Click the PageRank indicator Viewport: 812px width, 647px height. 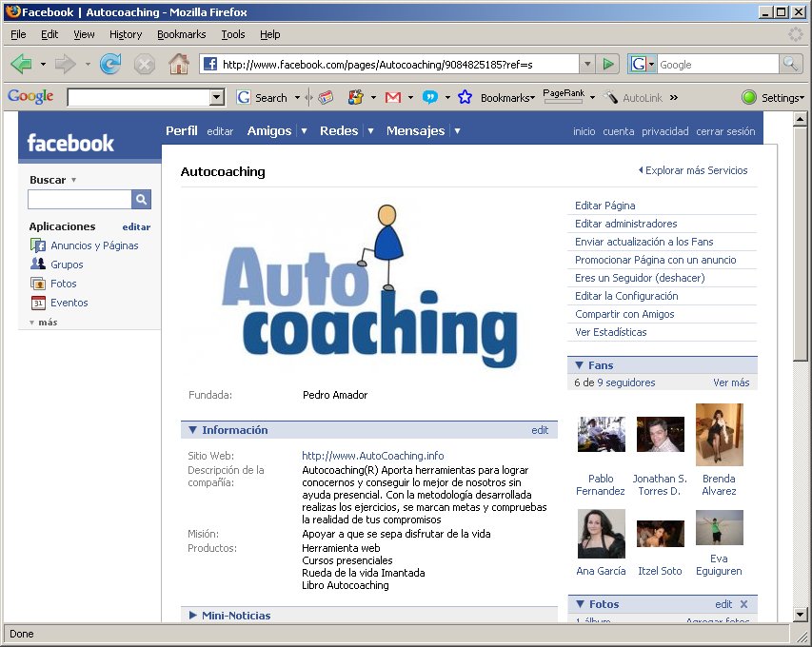564,96
